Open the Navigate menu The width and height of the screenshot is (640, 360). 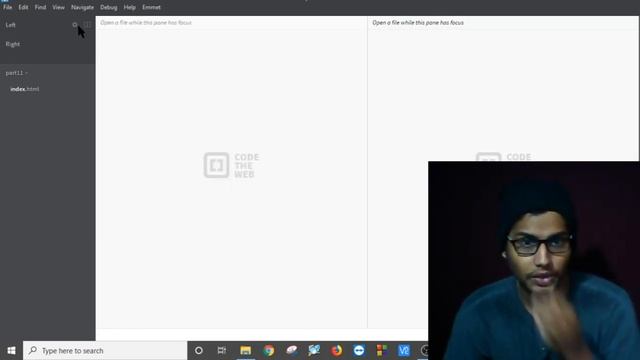tap(82, 7)
